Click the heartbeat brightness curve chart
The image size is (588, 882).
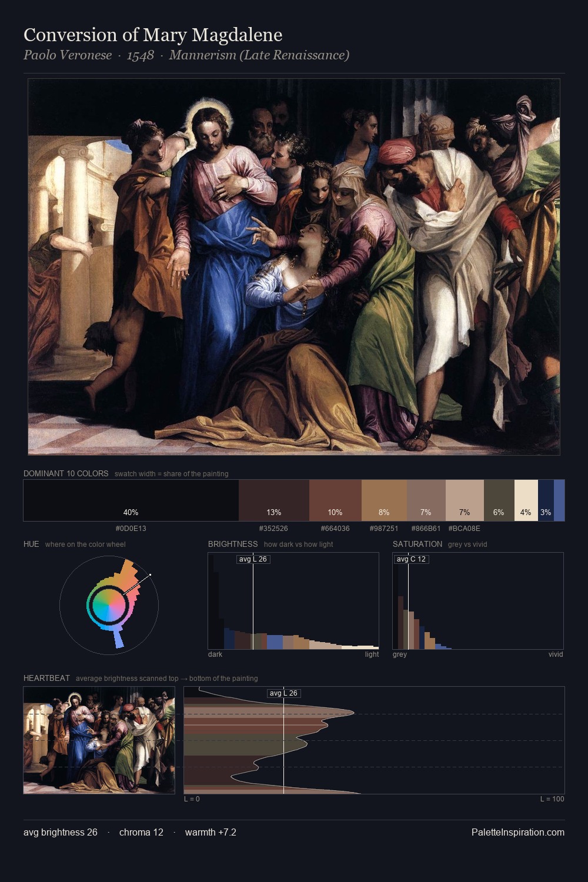374,740
